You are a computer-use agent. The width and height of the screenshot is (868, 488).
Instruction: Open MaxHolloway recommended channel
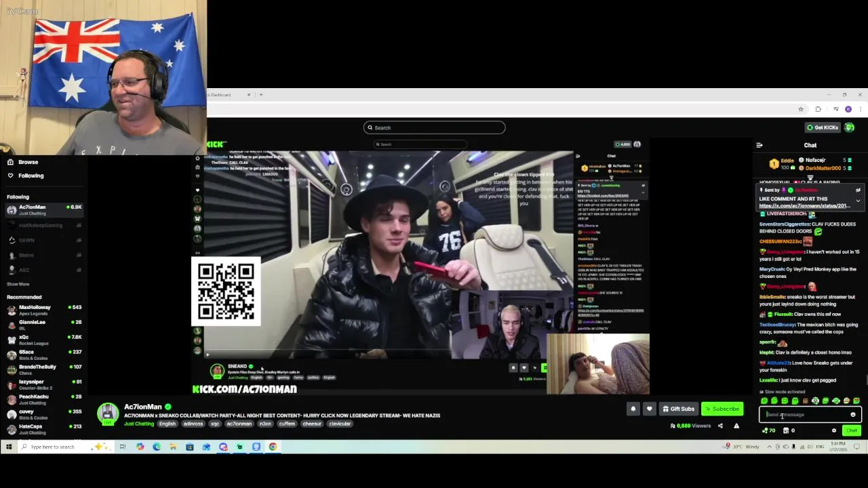click(44, 310)
